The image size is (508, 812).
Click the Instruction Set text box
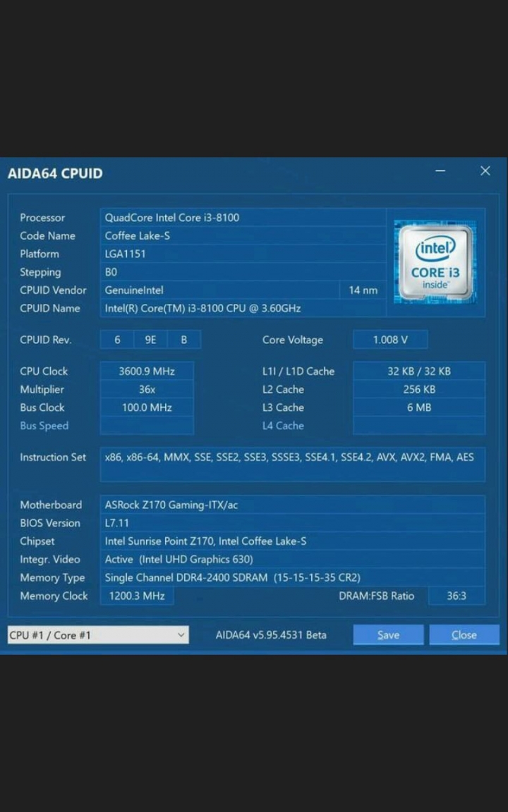pos(292,465)
